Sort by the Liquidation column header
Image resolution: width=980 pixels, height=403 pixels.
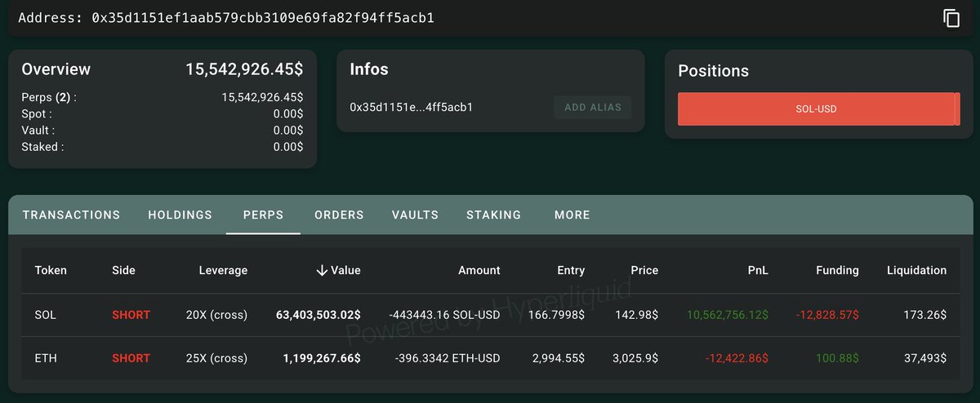[916, 270]
